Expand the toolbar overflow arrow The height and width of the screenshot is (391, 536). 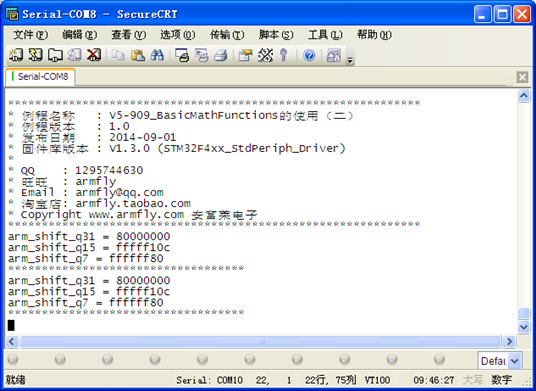point(350,60)
